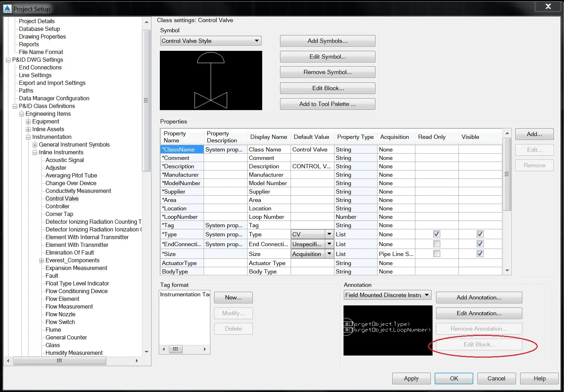Viewport: 564px width, 392px height.
Task: Open the CV default value dropdown
Action: pos(329,234)
